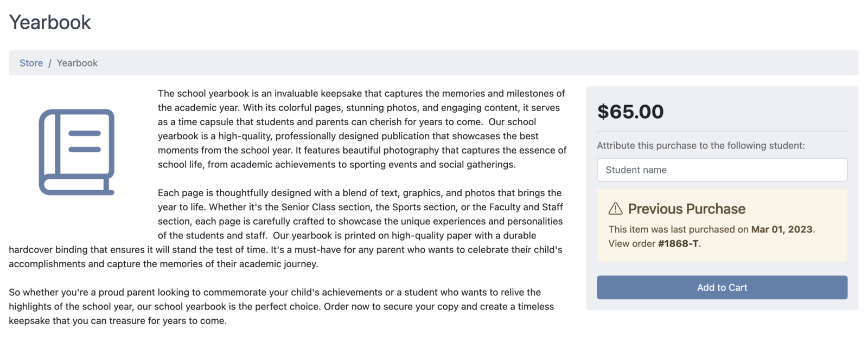Add the yearbook to cart
Screen dimensions: 868x349
click(x=722, y=287)
